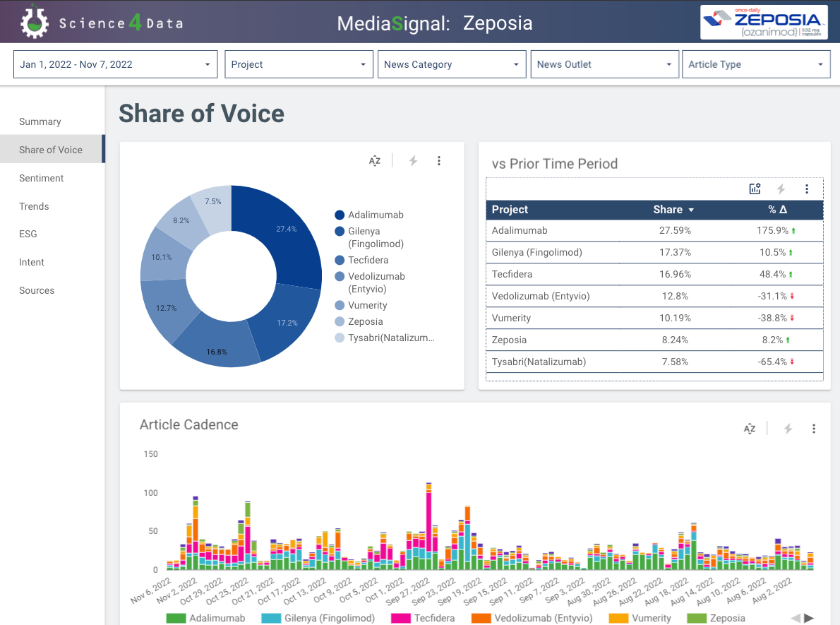840x625 pixels.
Task: Click green Adalimumab swatch in cadence legend
Action: [176, 618]
